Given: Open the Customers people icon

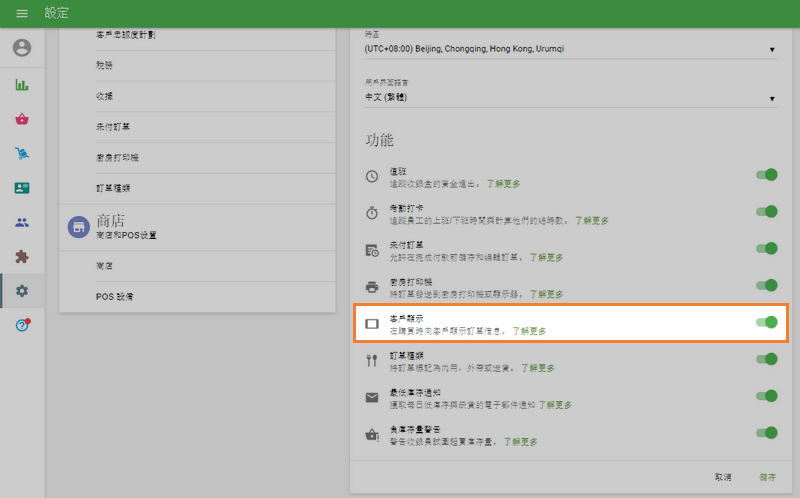Looking at the screenshot, I should click(x=22, y=222).
